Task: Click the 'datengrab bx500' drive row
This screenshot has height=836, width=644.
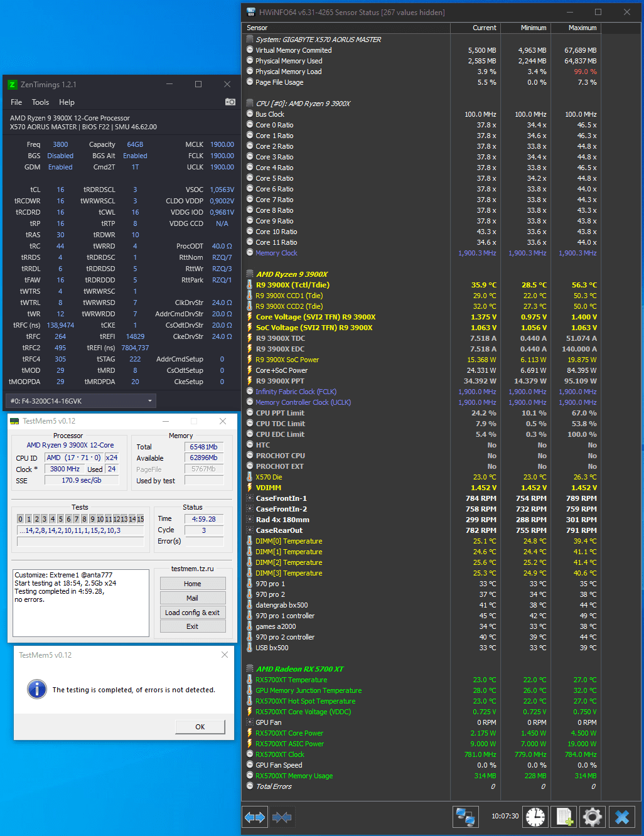Action: coord(422,605)
